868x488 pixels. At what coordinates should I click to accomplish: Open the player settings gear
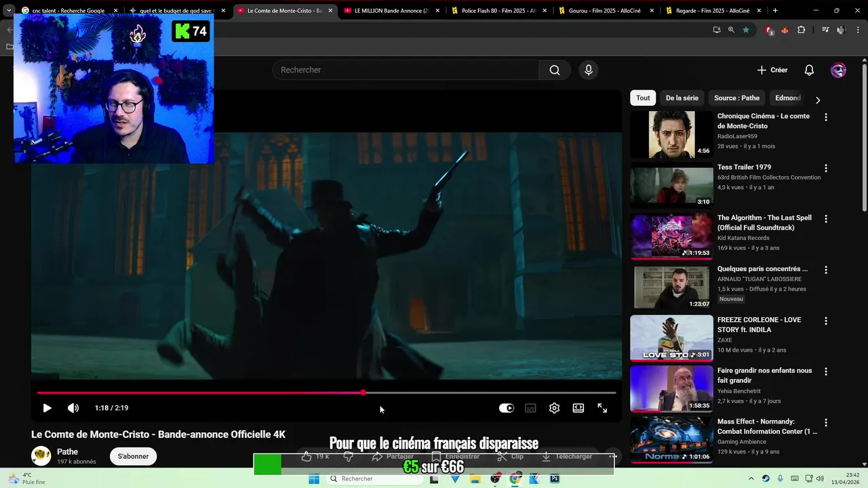point(554,408)
